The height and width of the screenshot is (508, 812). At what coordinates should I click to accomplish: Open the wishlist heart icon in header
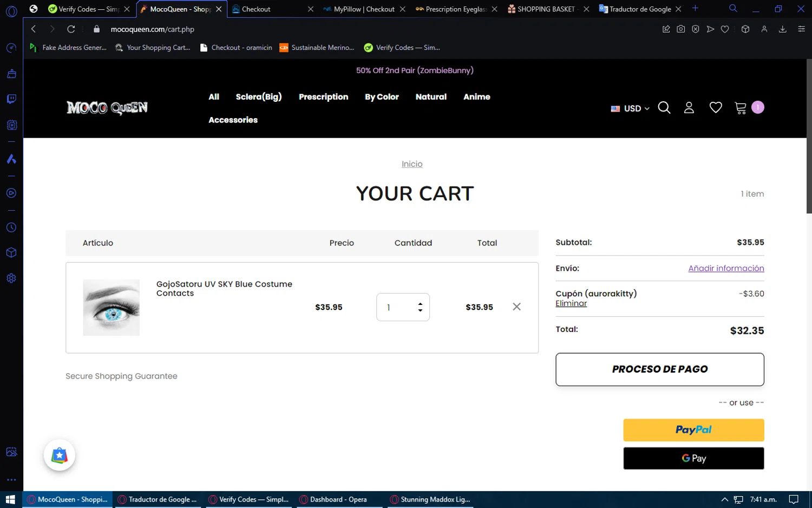(x=716, y=108)
